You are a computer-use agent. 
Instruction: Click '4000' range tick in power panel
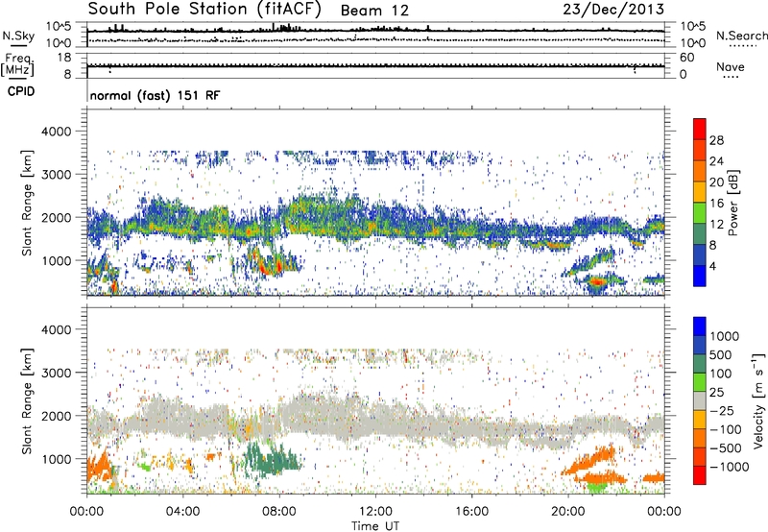pyautogui.click(x=56, y=132)
